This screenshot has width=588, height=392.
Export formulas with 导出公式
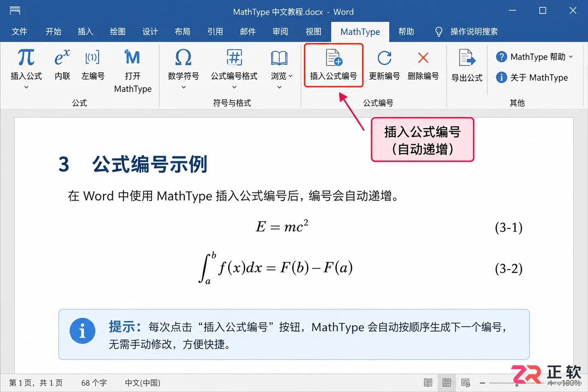tap(467, 65)
